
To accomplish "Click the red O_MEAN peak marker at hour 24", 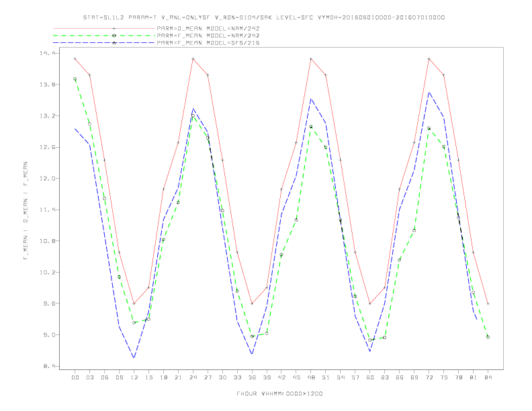I will (x=193, y=58).
